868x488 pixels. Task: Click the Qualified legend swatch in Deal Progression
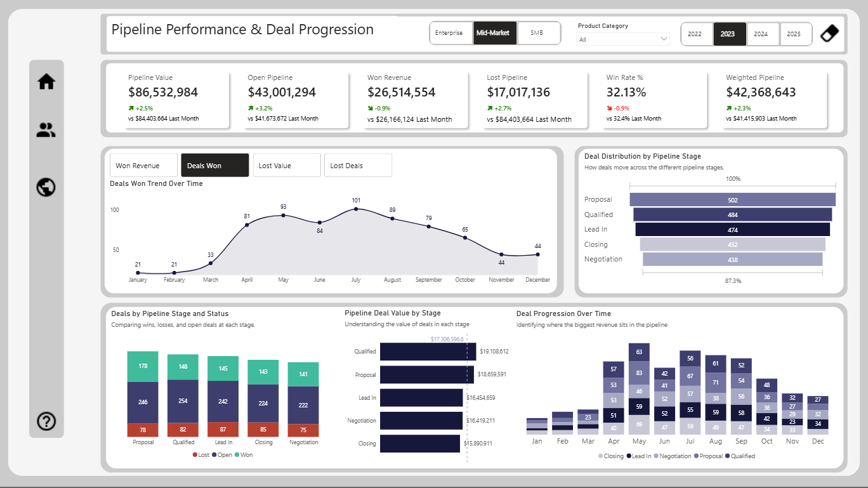tap(727, 456)
